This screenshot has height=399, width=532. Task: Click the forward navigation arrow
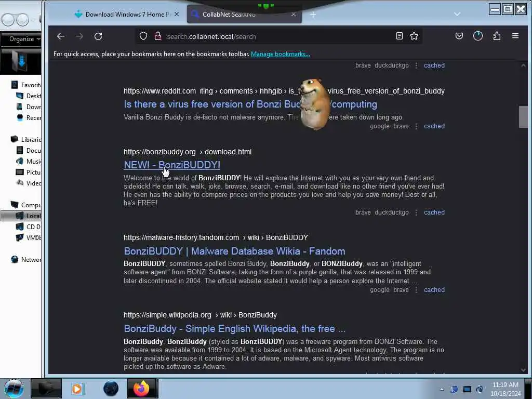[x=79, y=36]
